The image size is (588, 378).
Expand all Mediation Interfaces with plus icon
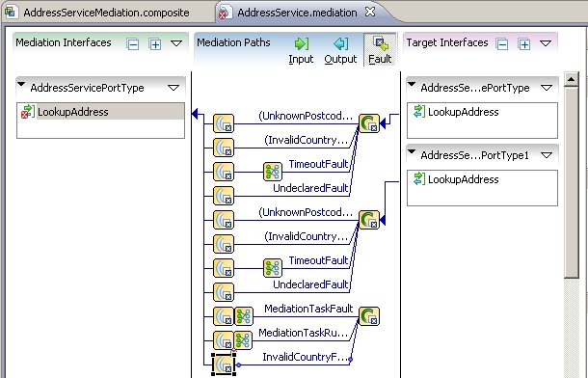155,44
